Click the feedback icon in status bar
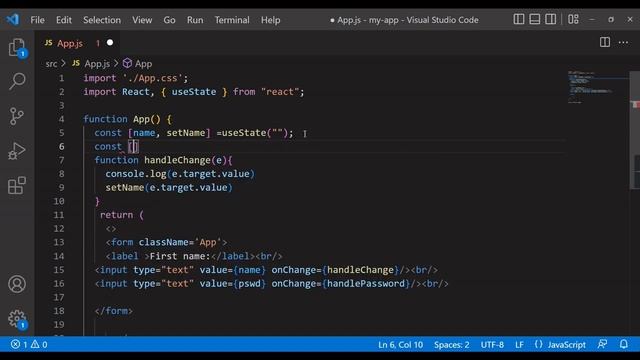Screen dimensions: 640x360 click(602, 344)
